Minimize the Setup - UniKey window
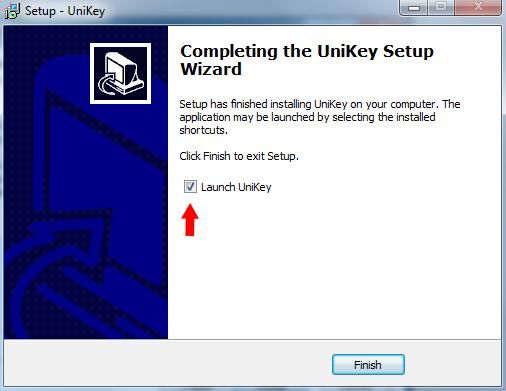This screenshot has height=391, width=506. pos(414,7)
